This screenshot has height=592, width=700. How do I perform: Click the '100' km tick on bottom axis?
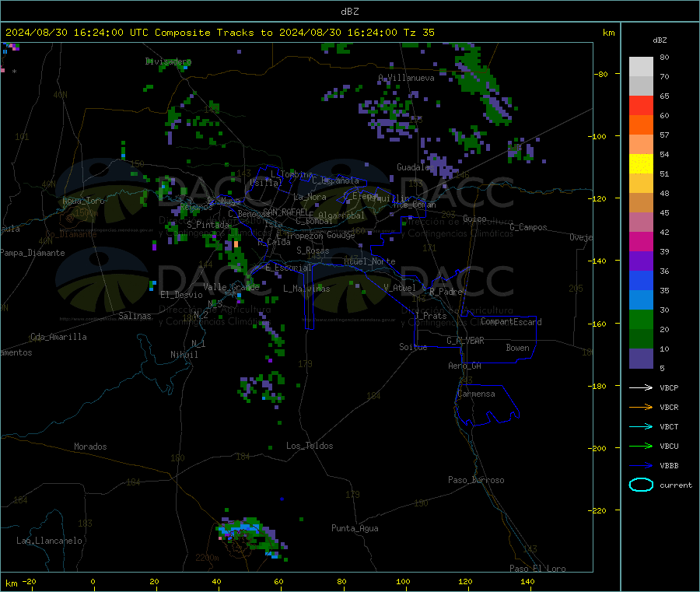click(403, 582)
